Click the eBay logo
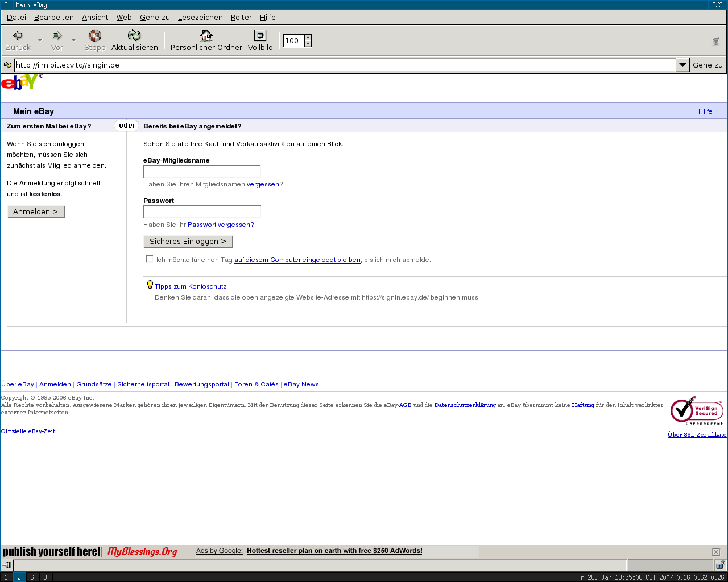 [22, 82]
